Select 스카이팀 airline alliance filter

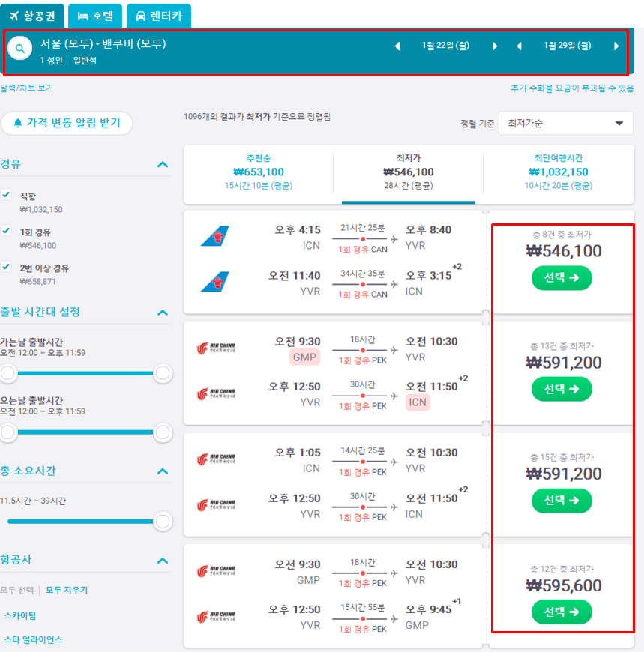(20, 616)
